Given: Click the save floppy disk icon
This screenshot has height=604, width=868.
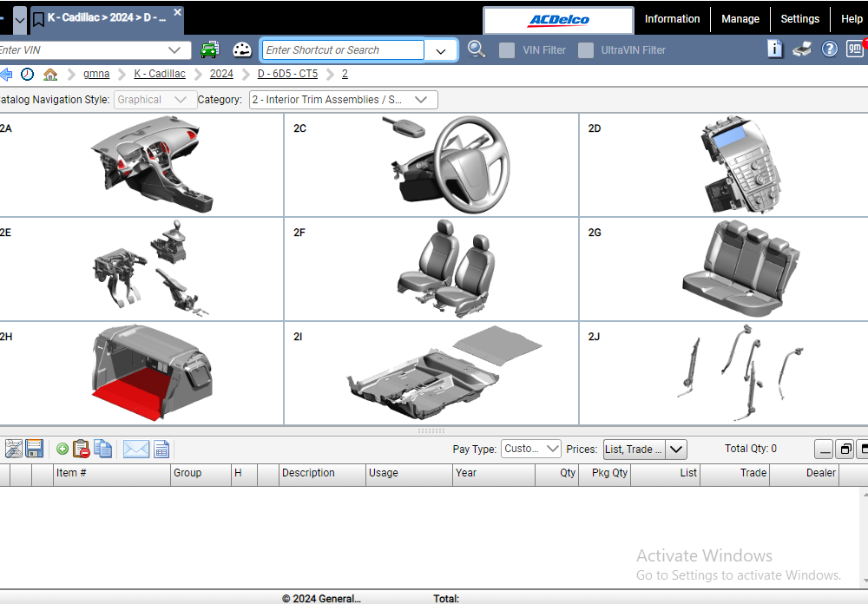Looking at the screenshot, I should pyautogui.click(x=35, y=449).
